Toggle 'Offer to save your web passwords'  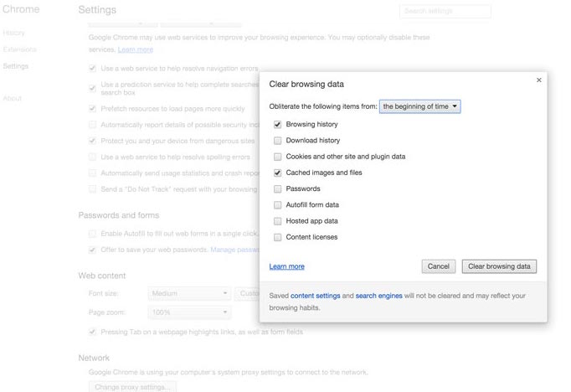point(92,250)
